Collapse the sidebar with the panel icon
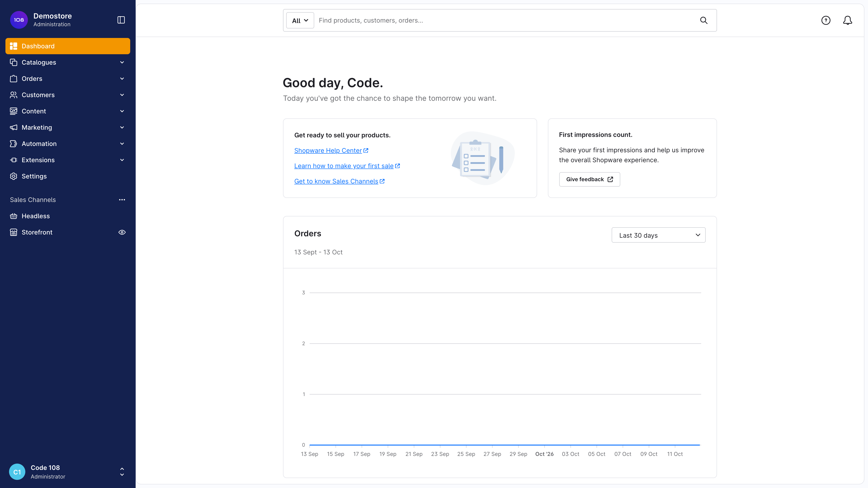The height and width of the screenshot is (488, 868). click(121, 20)
